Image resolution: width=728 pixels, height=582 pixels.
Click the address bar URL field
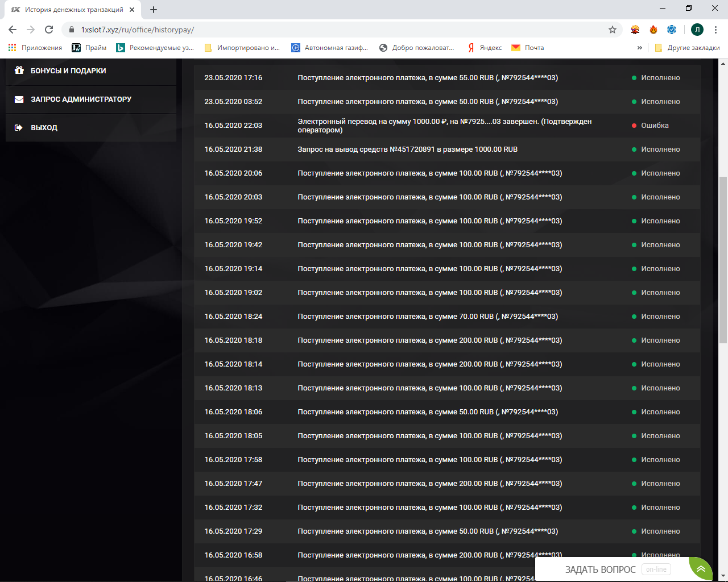pos(341,30)
